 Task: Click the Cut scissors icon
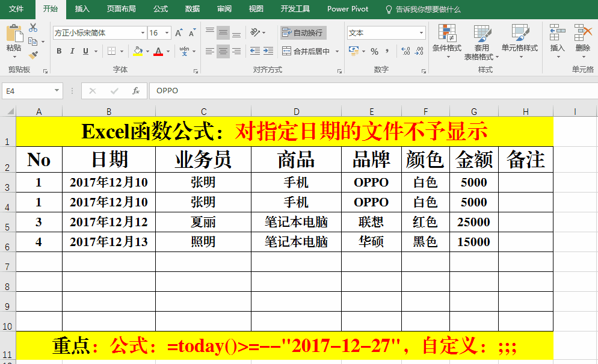click(33, 28)
